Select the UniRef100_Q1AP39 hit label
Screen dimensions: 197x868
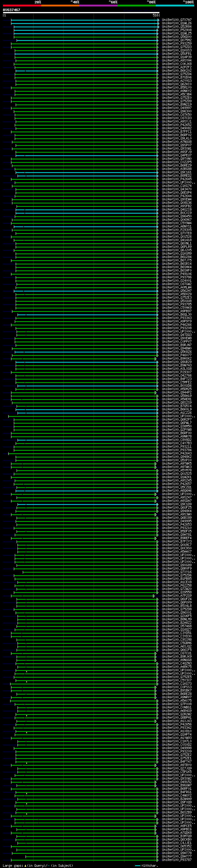tap(177, 57)
